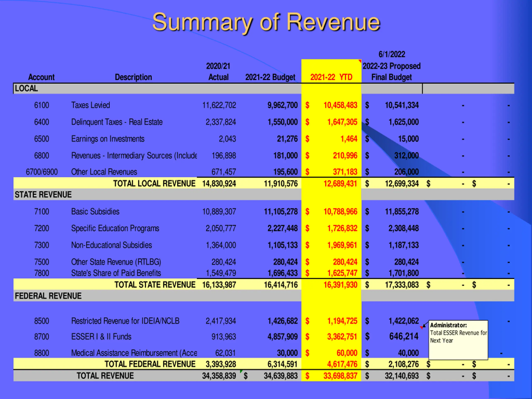Click proposed budget value '312,000'
Image resolution: width=532 pixels, height=399 pixels.
tap(406, 156)
